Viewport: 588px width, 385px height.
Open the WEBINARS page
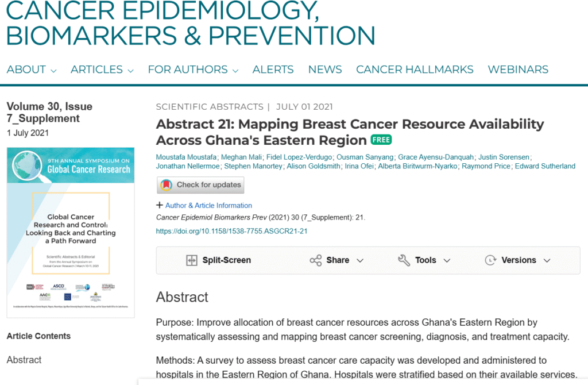(518, 70)
